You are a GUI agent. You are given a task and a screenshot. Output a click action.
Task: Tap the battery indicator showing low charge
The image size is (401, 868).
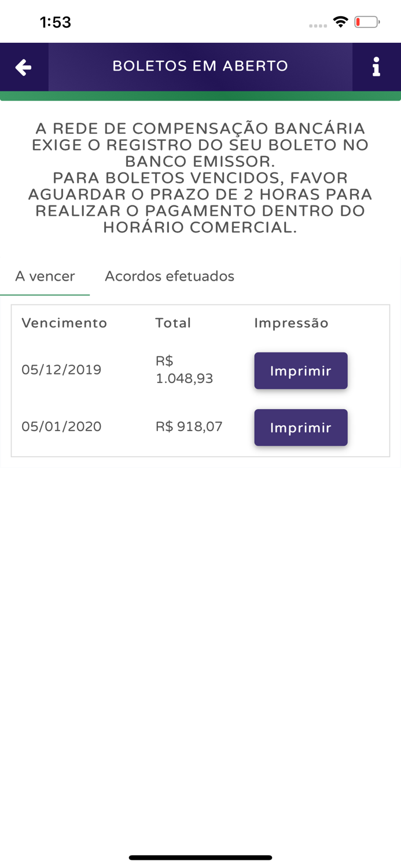click(365, 20)
